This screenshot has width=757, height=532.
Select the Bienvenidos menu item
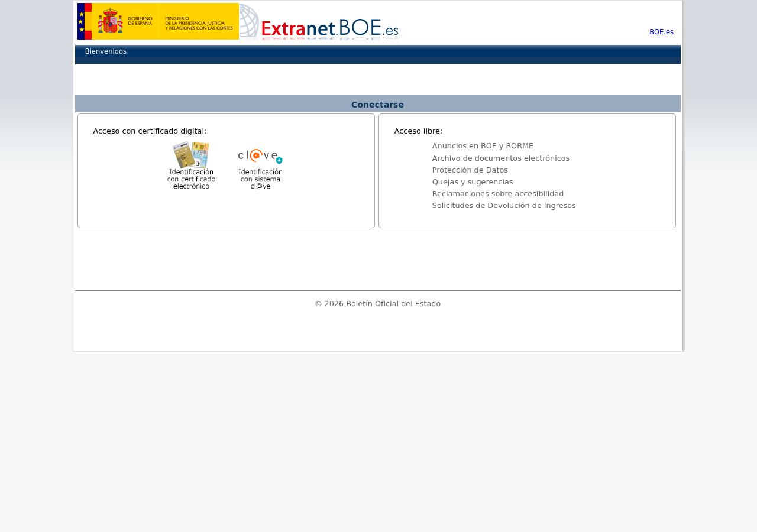click(x=106, y=51)
